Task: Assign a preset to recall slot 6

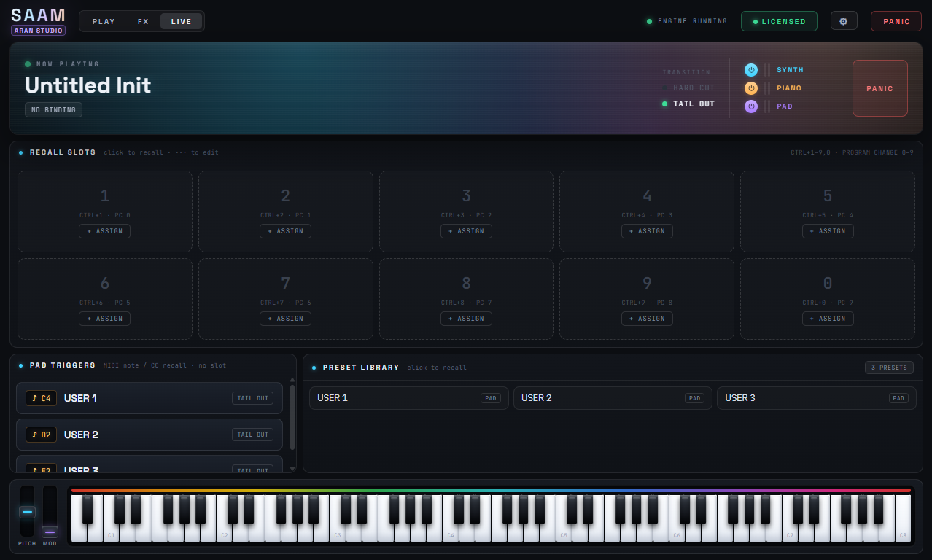Action: (x=105, y=319)
